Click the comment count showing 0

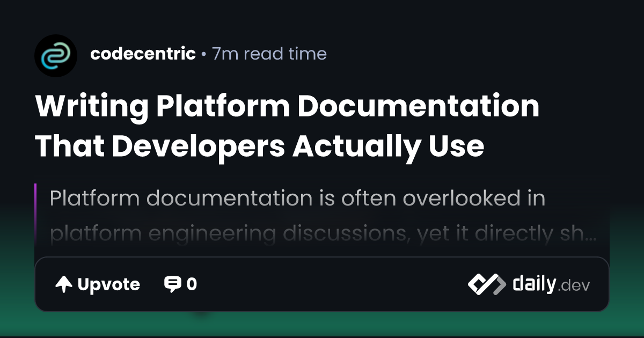(x=192, y=284)
